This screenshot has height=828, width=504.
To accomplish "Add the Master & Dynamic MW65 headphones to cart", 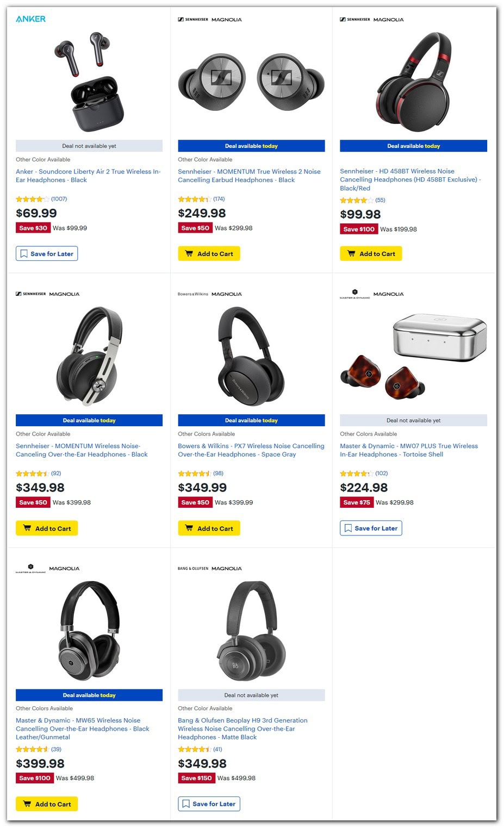I will tap(46, 804).
